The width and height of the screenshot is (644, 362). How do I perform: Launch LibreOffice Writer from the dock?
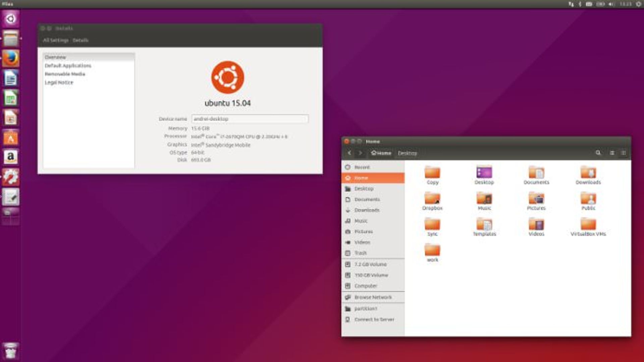[11, 78]
